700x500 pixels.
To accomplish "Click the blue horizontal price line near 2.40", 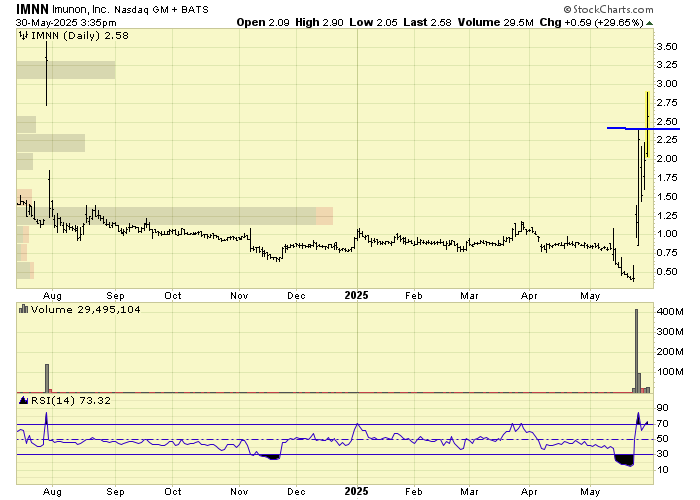I will [643, 129].
